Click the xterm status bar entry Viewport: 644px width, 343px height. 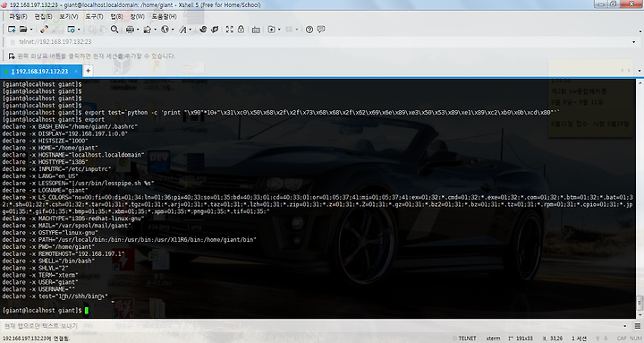(x=493, y=339)
